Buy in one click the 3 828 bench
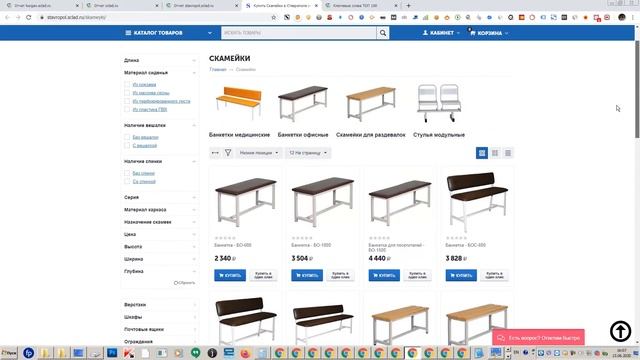The height and width of the screenshot is (360, 640). 494,275
